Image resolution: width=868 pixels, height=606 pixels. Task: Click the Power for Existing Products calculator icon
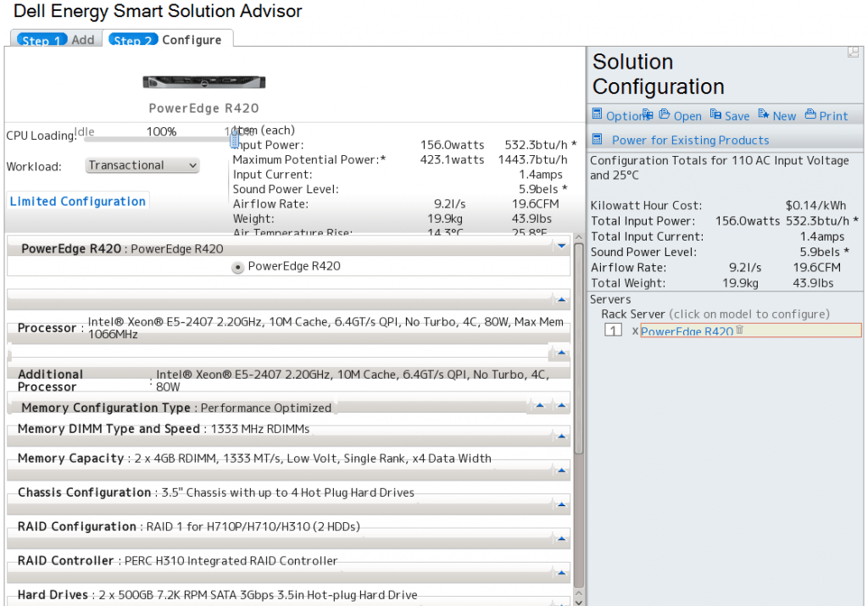[x=597, y=138]
